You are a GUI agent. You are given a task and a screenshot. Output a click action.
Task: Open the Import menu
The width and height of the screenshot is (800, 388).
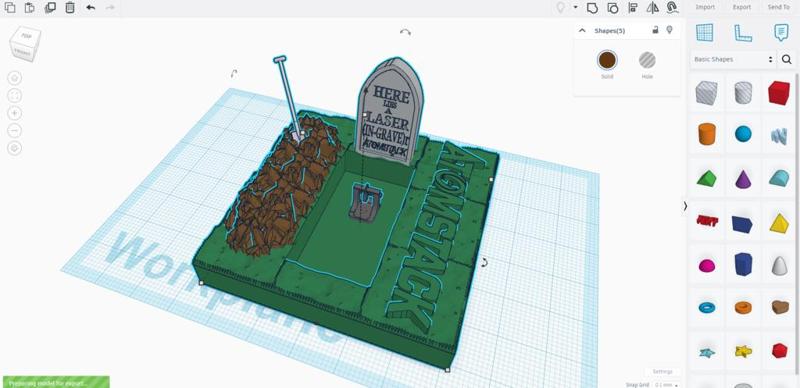(x=705, y=7)
